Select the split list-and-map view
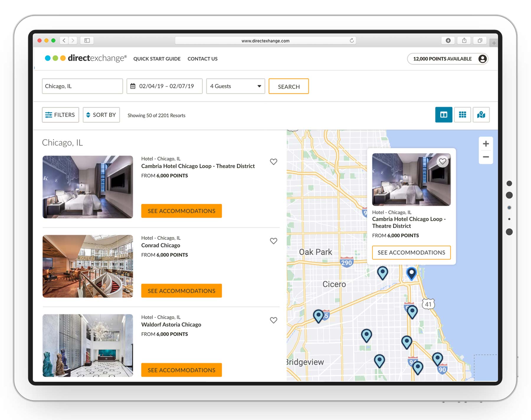531x420 pixels. 444,115
